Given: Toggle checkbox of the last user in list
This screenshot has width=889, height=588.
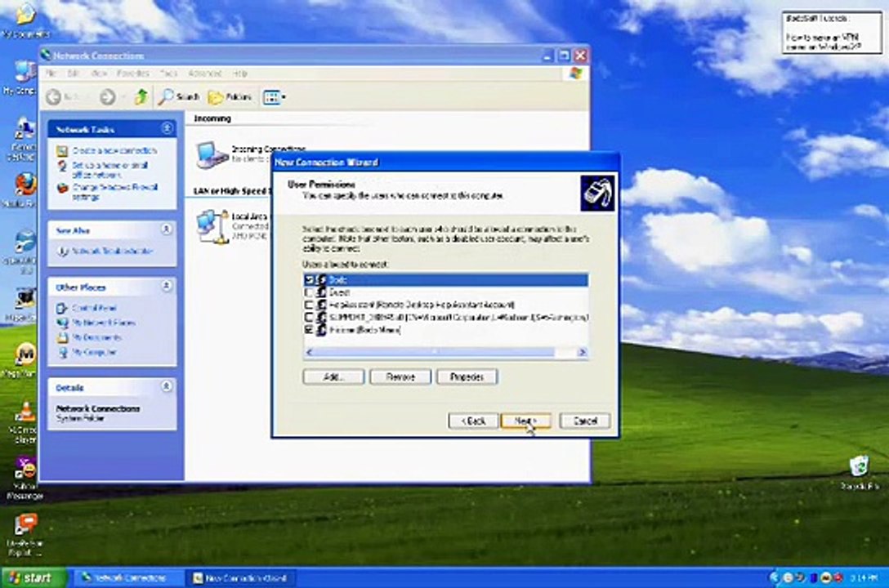Looking at the screenshot, I should (x=309, y=330).
